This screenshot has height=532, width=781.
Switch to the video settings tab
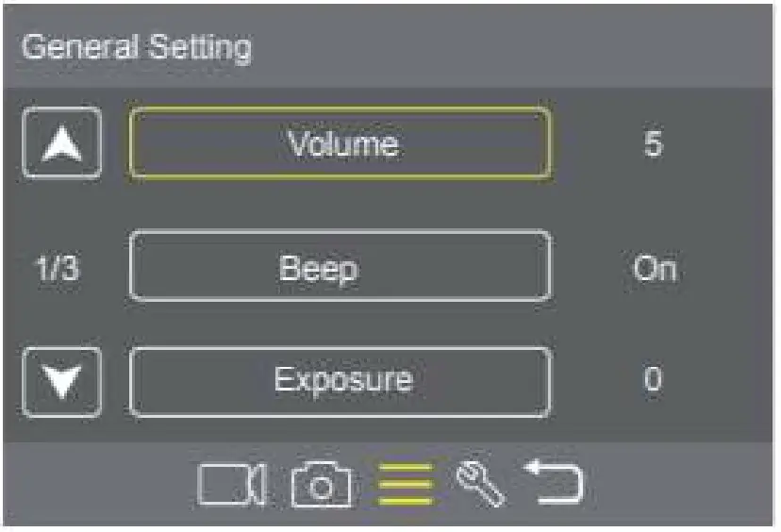tap(232, 484)
